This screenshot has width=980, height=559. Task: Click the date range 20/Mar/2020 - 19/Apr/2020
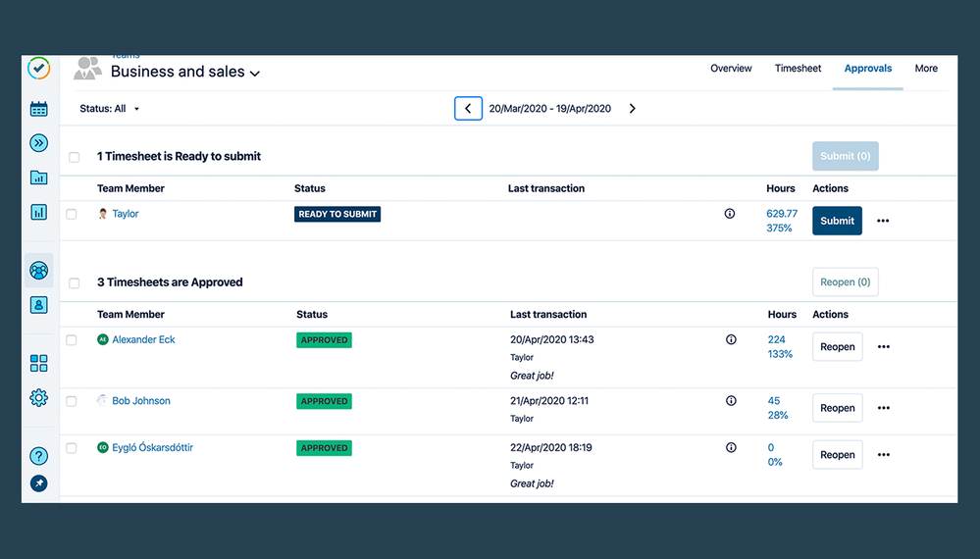point(550,109)
